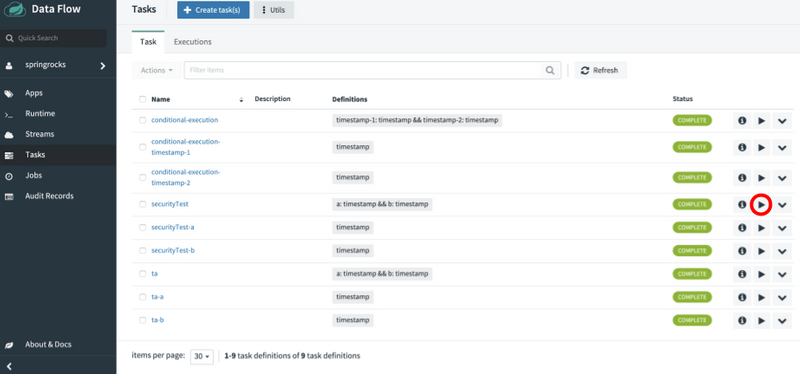Open the conditional-execution task link
This screenshot has width=800, height=374.
click(185, 120)
